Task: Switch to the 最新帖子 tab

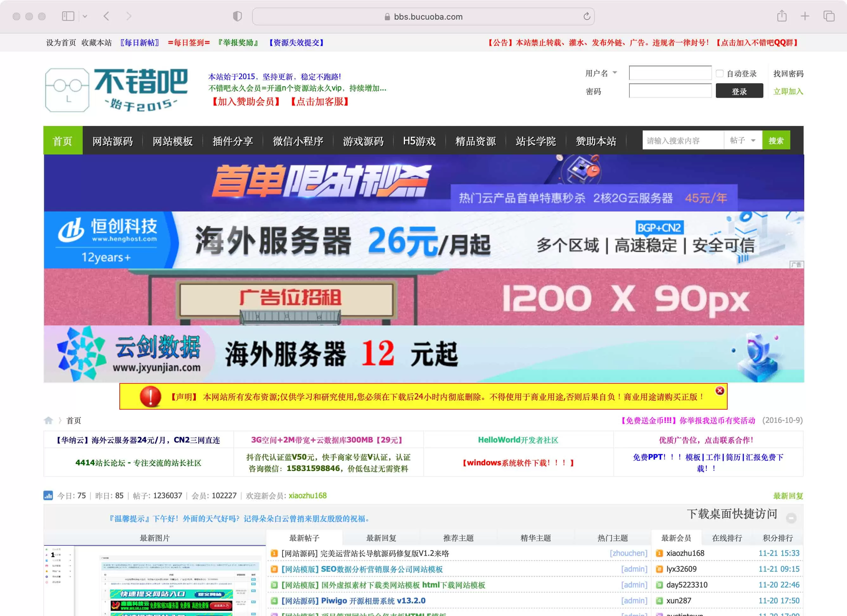Action: [304, 538]
